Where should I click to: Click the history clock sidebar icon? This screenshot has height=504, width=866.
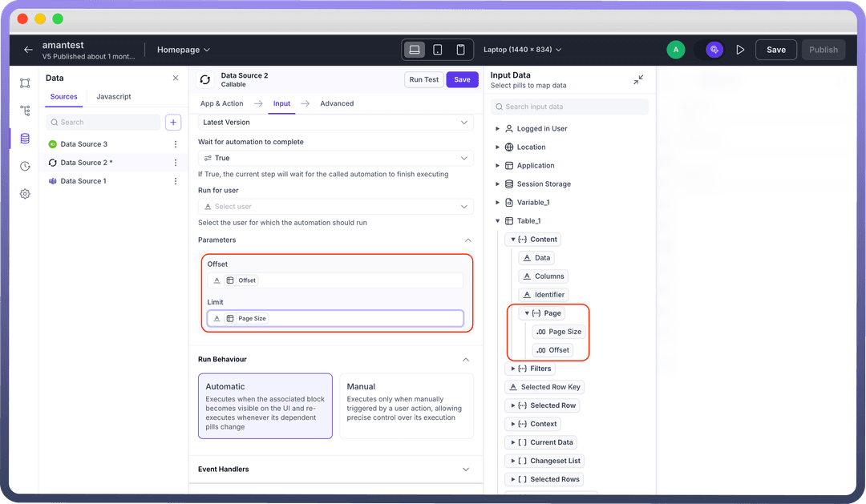(x=25, y=167)
